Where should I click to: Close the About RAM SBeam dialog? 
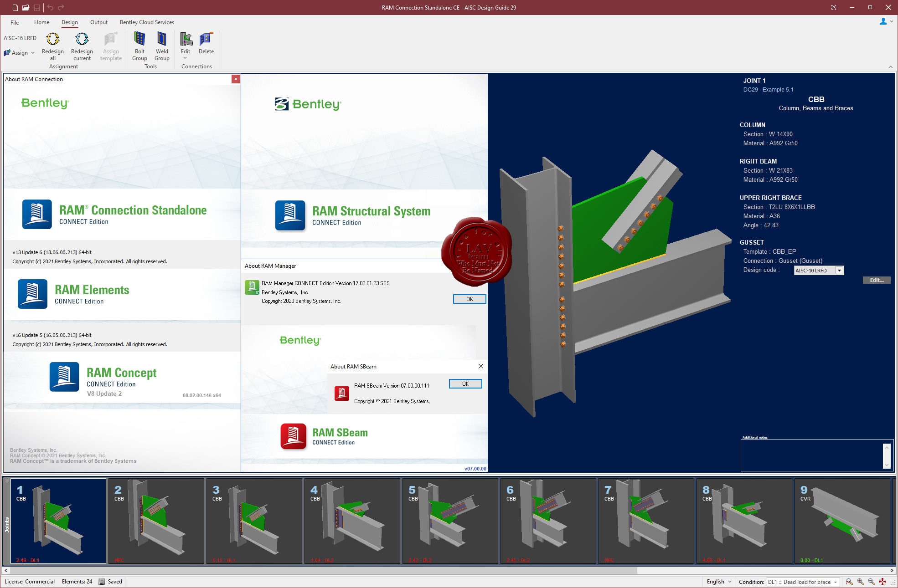(480, 366)
